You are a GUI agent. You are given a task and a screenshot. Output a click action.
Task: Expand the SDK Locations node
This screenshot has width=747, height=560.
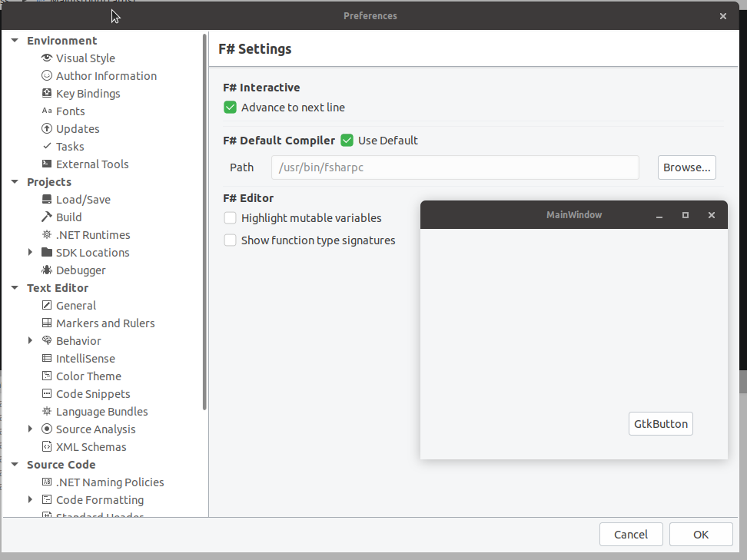(30, 252)
